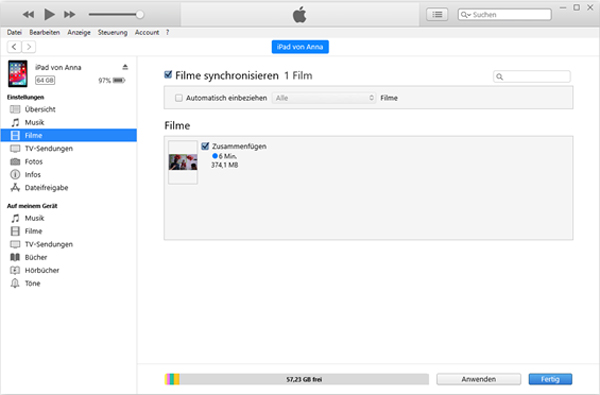Image resolution: width=600 pixels, height=395 pixels.
Task: Open the list view button in toolbar
Action: pyautogui.click(x=437, y=15)
